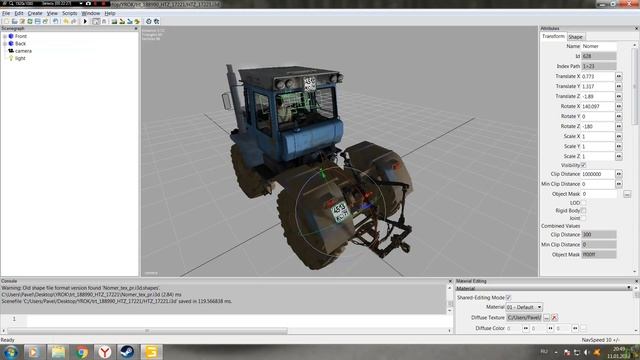Click the Min Clip Distance value field
640x360 pixels.
pyautogui.click(x=598, y=184)
